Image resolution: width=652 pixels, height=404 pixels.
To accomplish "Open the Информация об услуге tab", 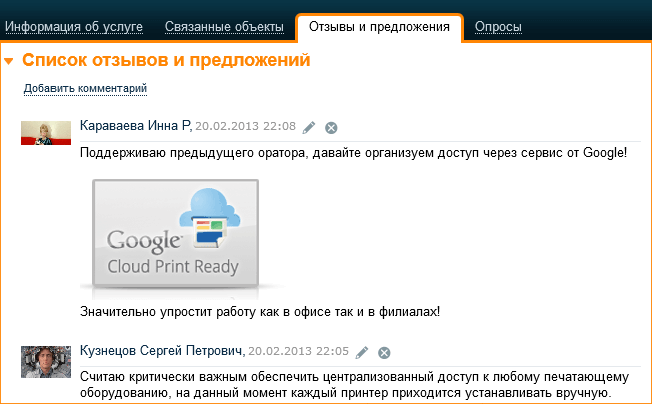I will pyautogui.click(x=74, y=27).
